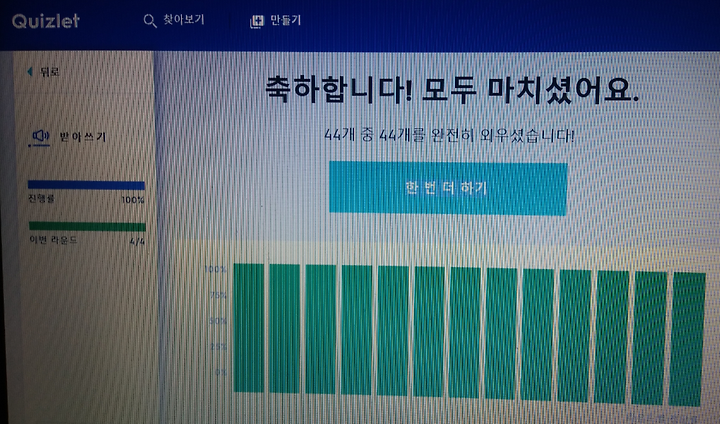Click the 0% chart axis label
Screen dimensions: 720x424
pos(221,372)
